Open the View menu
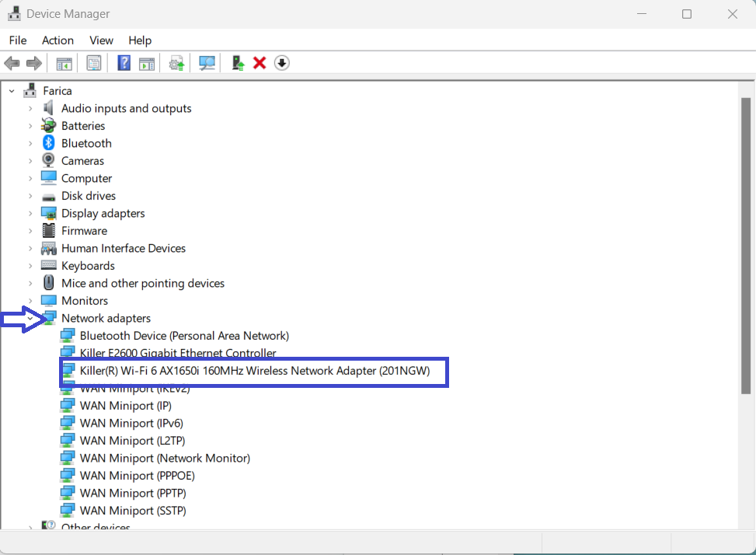This screenshot has width=756, height=555. tap(101, 40)
